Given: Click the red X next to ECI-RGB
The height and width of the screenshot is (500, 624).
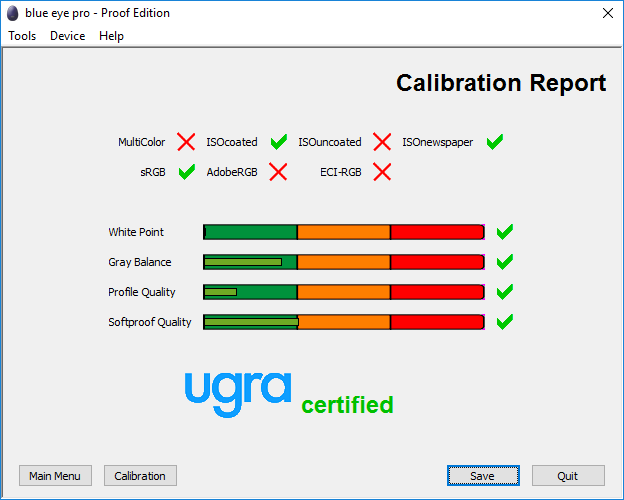Looking at the screenshot, I should pyautogui.click(x=382, y=172).
